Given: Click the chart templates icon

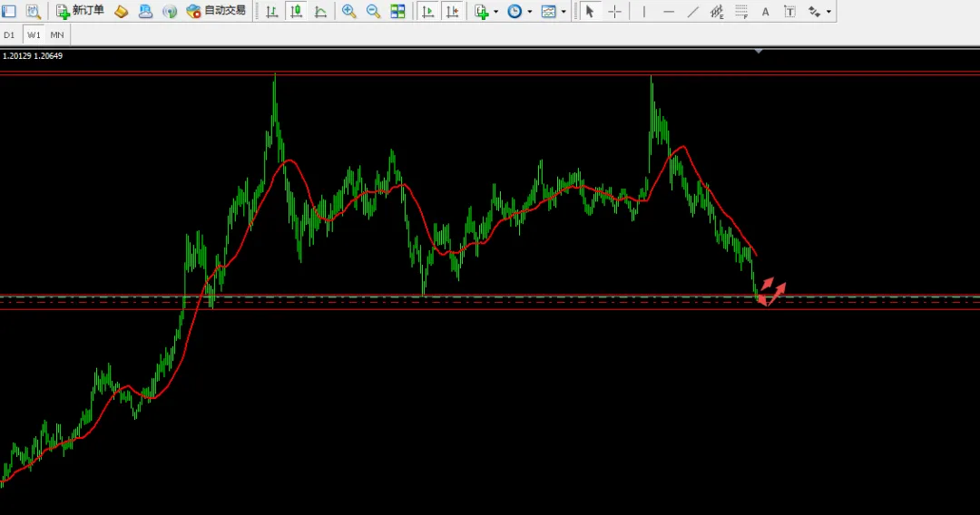Looking at the screenshot, I should click(548, 11).
